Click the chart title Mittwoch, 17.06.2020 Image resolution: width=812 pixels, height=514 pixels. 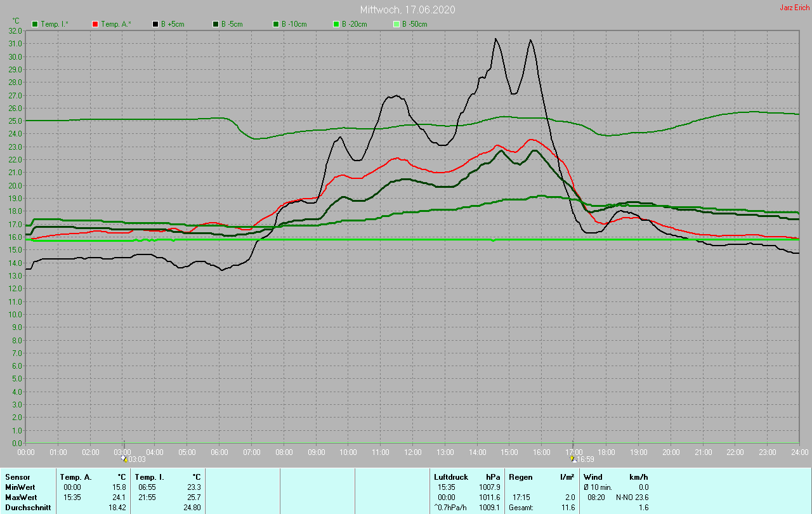pos(407,10)
